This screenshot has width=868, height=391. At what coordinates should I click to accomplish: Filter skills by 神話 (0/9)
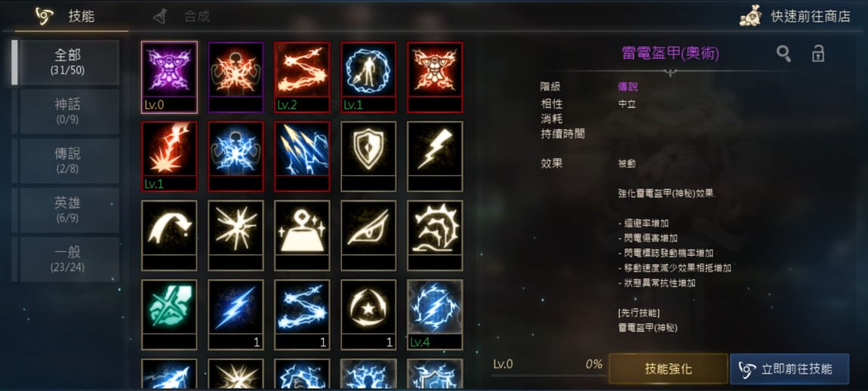pos(68,111)
